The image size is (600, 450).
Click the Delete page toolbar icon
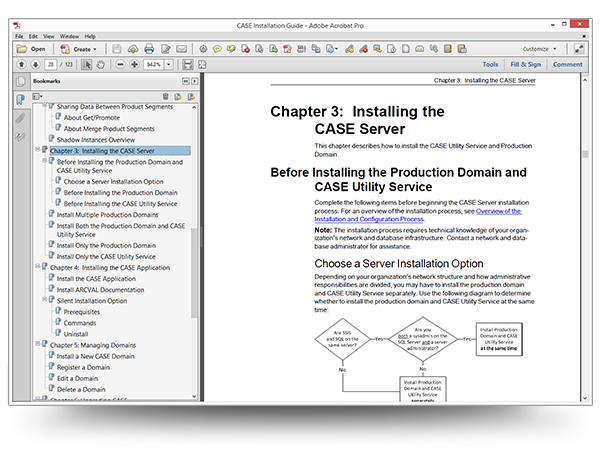245,49
